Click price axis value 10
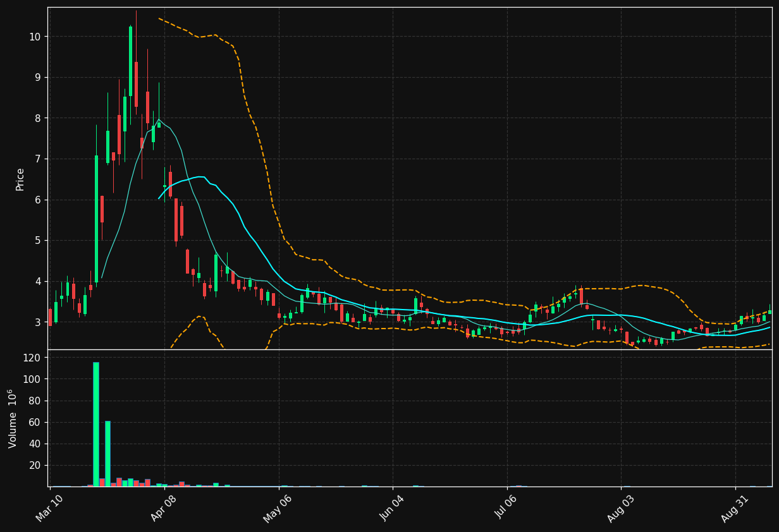 [x=35, y=37]
